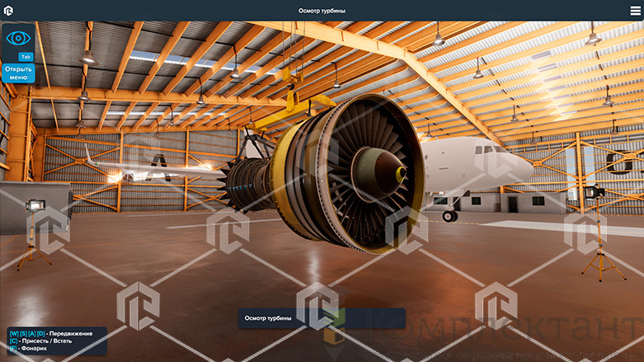Click the Осмотр турбины task label at bottom
This screenshot has height=362, width=644.
[268, 318]
